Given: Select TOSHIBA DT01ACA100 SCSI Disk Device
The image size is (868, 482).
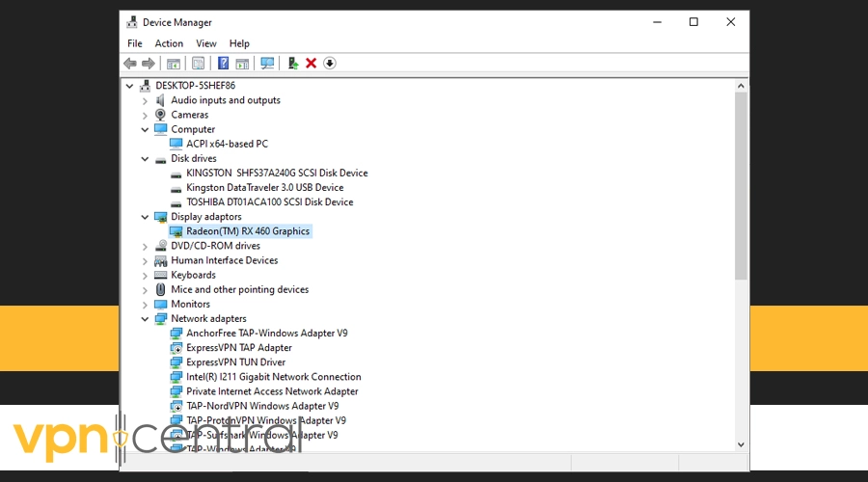Looking at the screenshot, I should pyautogui.click(x=270, y=202).
